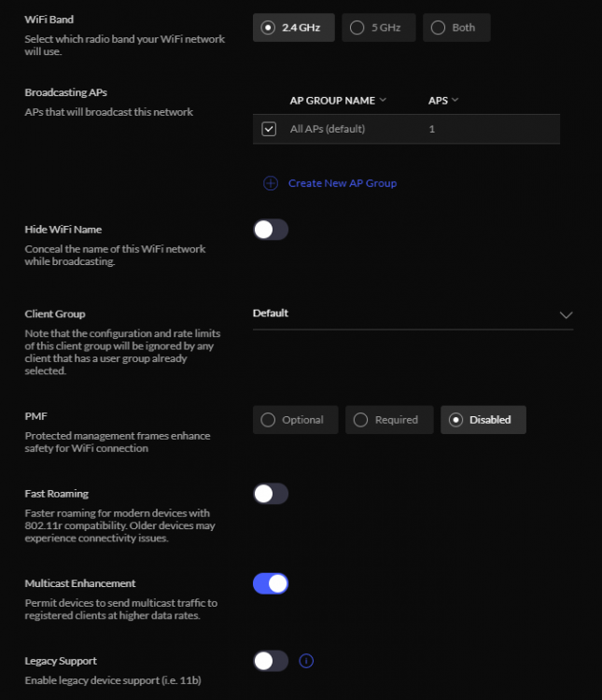Click the Client Group heading
This screenshot has width=602, height=700.
55,314
